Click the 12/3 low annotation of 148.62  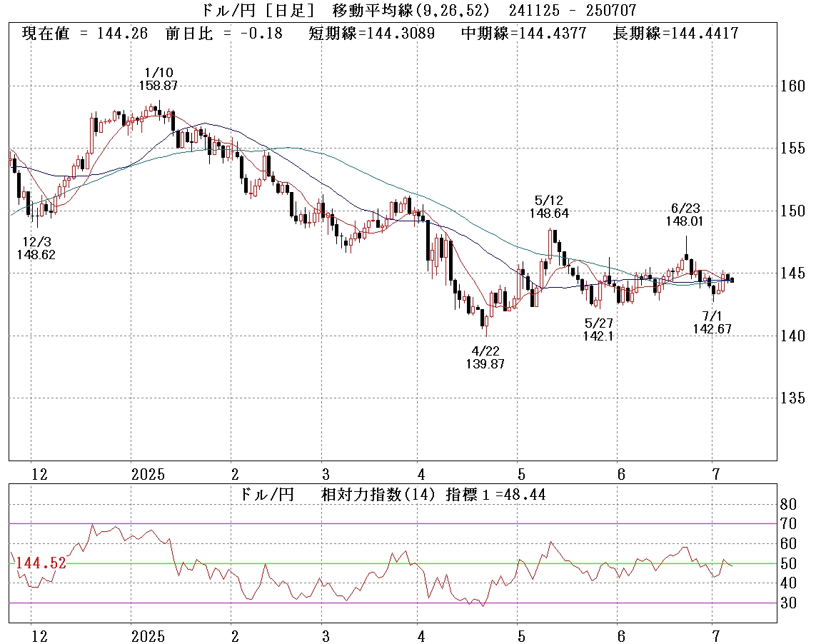click(x=36, y=247)
